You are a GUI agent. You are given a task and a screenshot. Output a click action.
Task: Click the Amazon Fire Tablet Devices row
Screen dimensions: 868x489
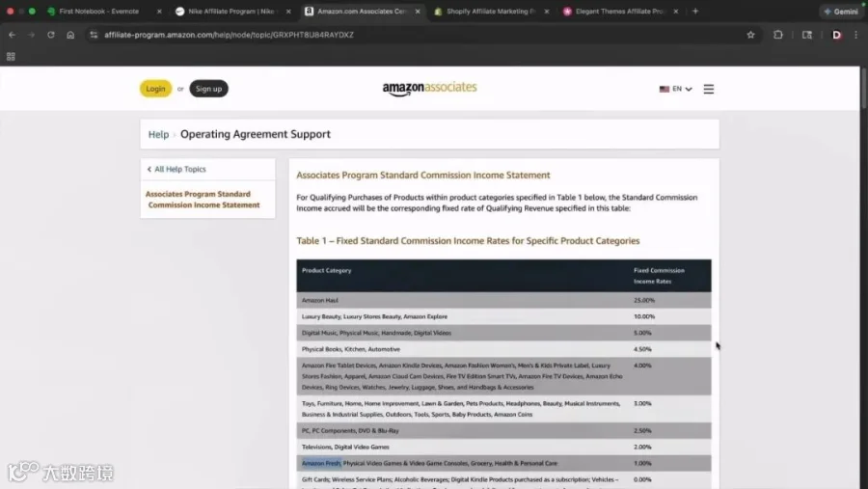[x=503, y=376]
